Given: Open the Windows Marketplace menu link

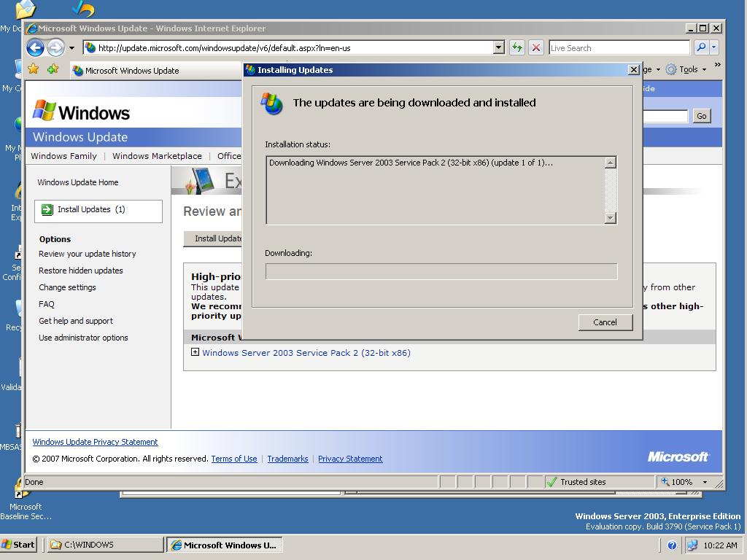Looking at the screenshot, I should (x=158, y=156).
